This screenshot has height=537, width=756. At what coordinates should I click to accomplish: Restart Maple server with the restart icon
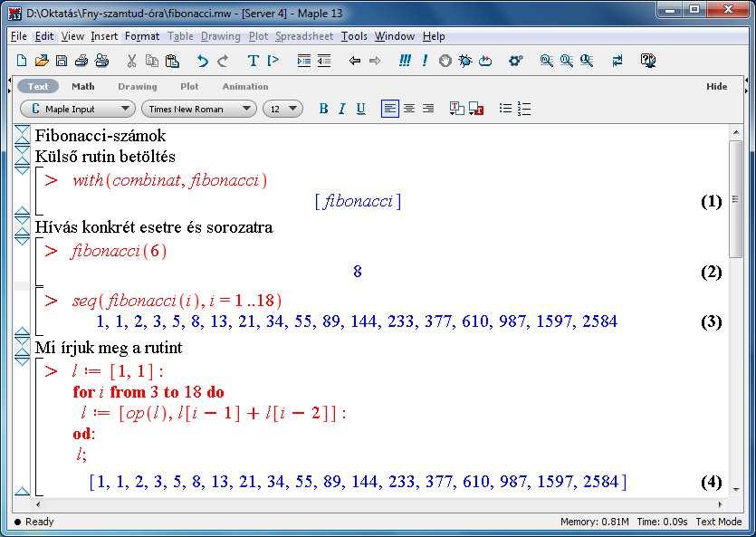[x=485, y=61]
